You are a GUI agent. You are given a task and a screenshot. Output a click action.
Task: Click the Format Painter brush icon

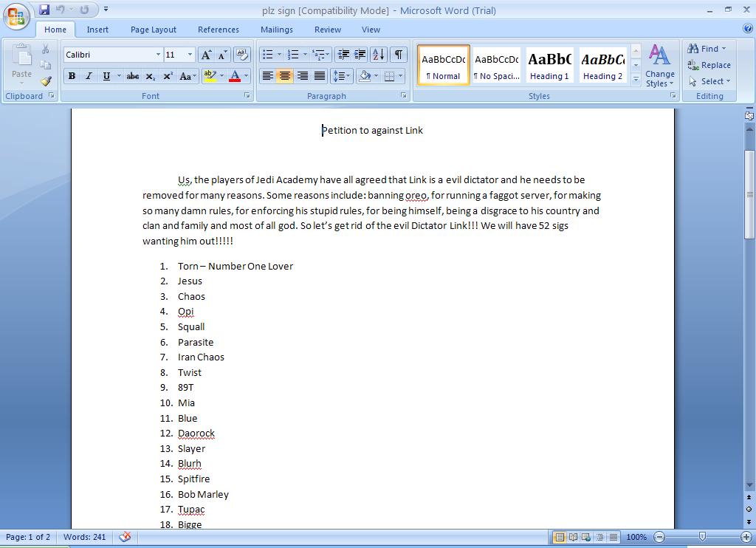coord(46,81)
